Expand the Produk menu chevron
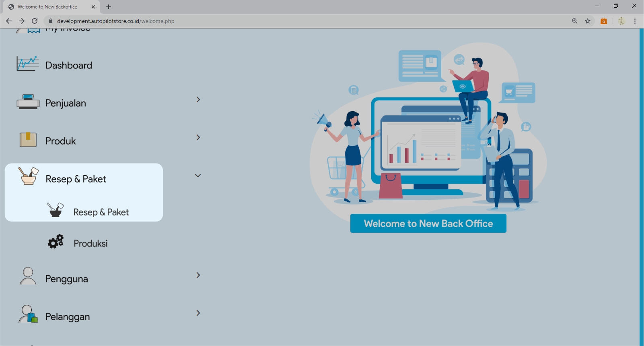644x346 pixels. pyautogui.click(x=198, y=137)
